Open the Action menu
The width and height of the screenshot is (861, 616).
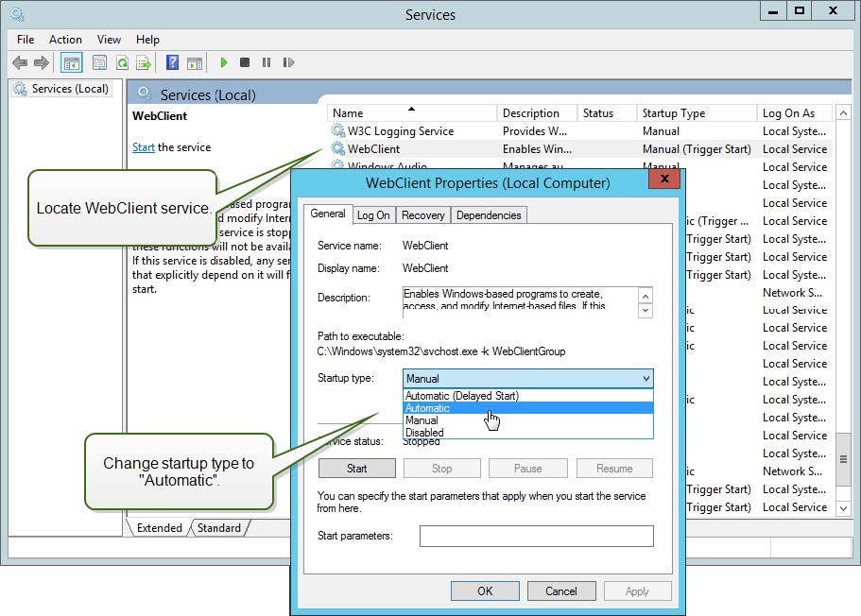tap(65, 40)
